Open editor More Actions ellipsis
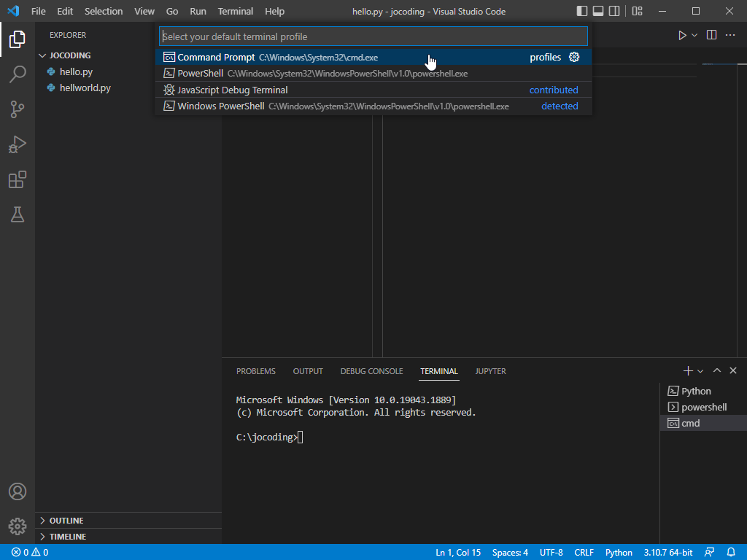The image size is (747, 560). point(729,35)
